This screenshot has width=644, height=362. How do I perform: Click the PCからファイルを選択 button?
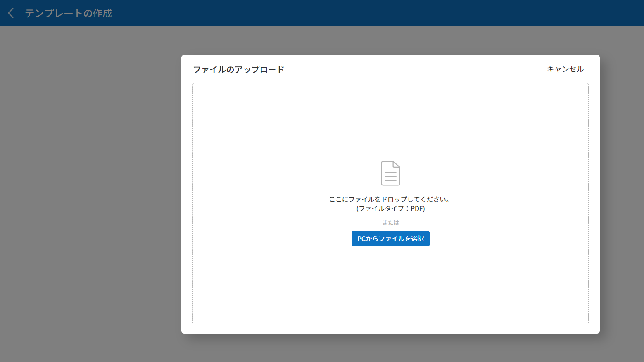click(390, 239)
